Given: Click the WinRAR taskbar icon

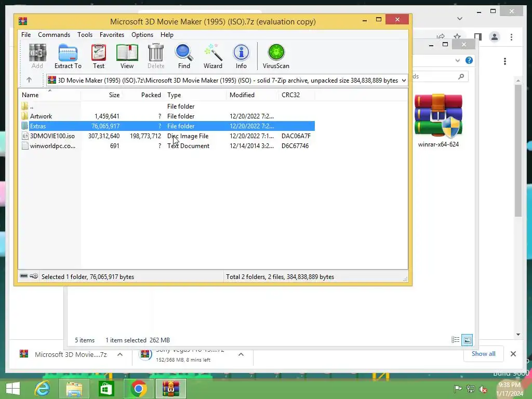Looking at the screenshot, I should click(x=170, y=388).
